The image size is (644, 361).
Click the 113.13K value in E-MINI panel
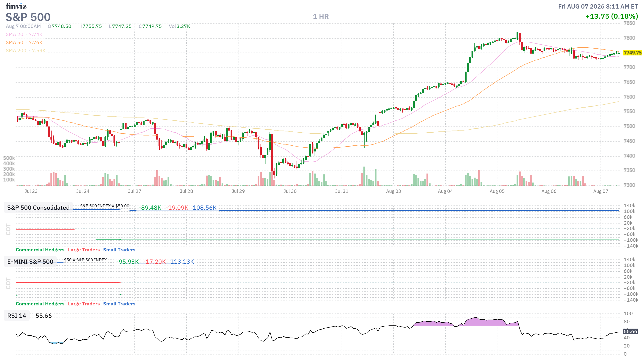pos(182,262)
